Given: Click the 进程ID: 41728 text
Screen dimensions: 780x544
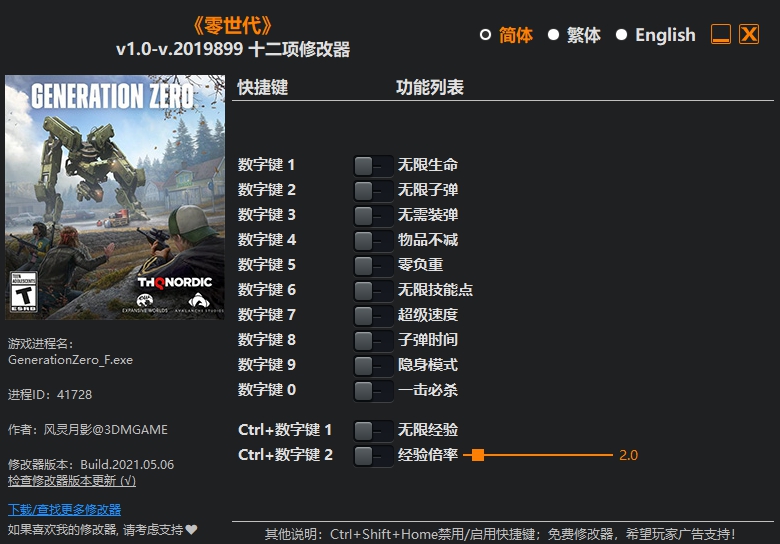Looking at the screenshot, I should pyautogui.click(x=50, y=395).
